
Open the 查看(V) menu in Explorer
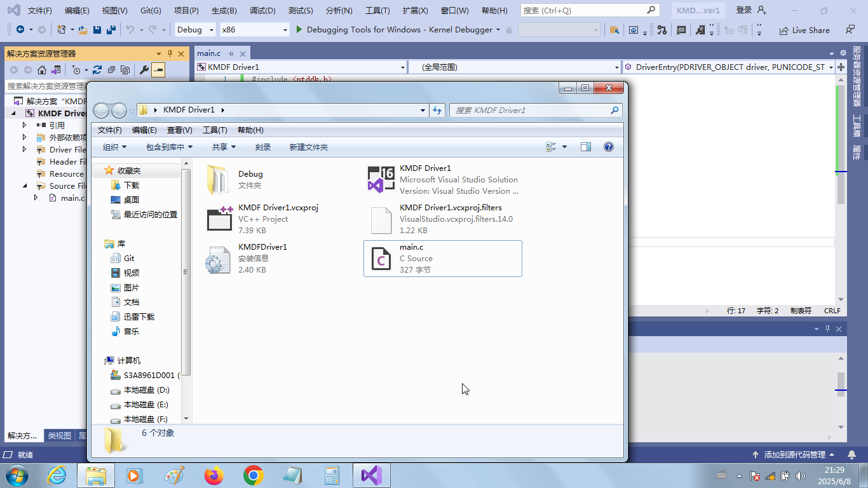click(179, 130)
